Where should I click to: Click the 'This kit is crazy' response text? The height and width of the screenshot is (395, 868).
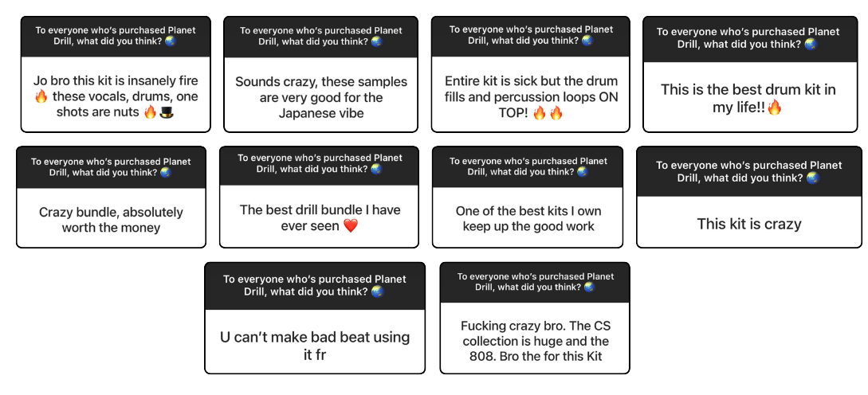click(x=749, y=224)
